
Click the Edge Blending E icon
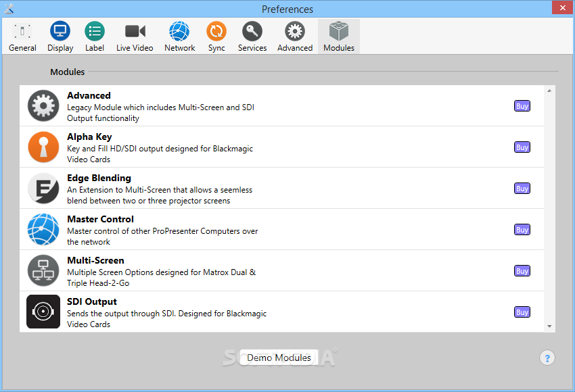[x=43, y=189]
